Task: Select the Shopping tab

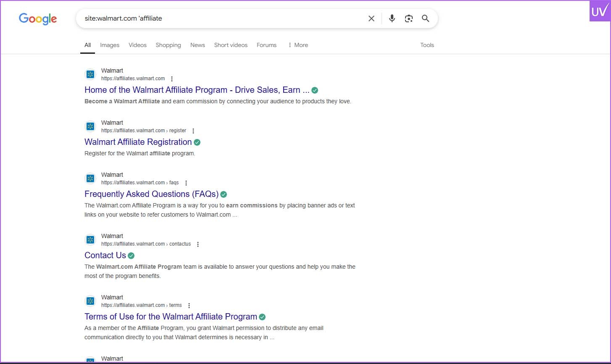Action: [x=168, y=45]
